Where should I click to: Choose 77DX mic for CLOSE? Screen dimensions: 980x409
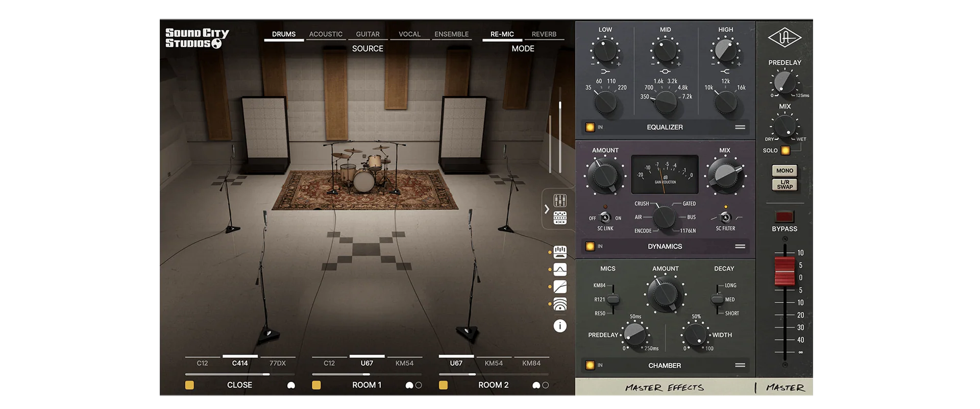pos(278,363)
